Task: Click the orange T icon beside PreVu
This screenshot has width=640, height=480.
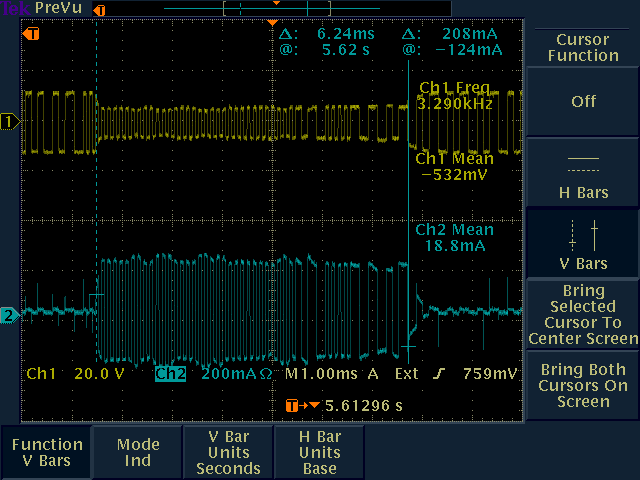Action: click(98, 9)
